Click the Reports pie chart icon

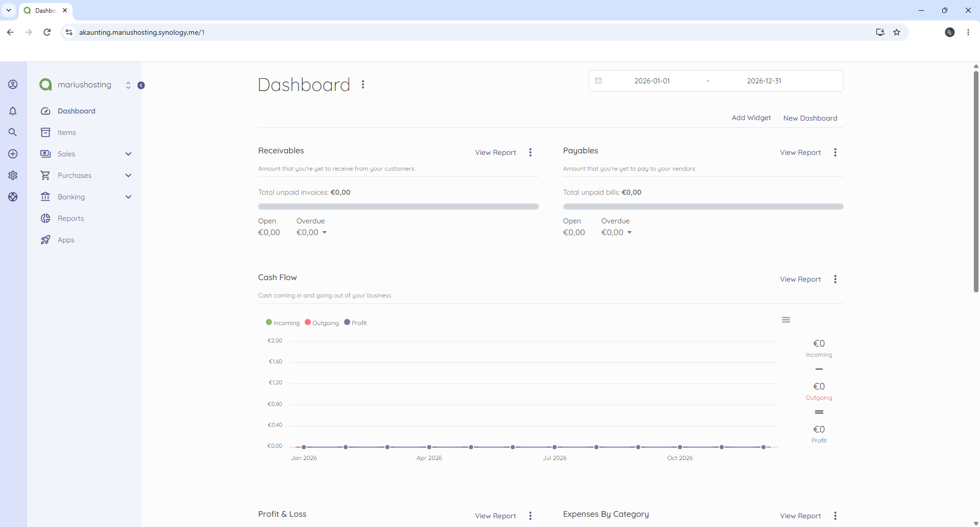pyautogui.click(x=45, y=218)
